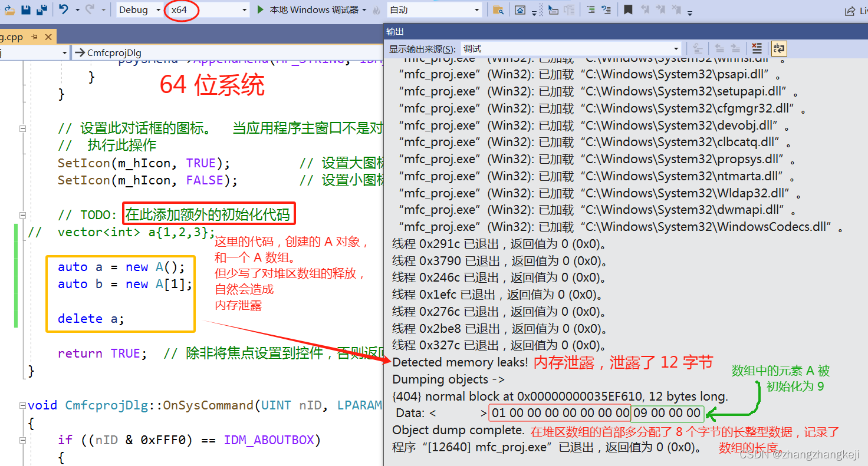Image resolution: width=868 pixels, height=466 pixels.
Task: Toggle word wrap in Output window
Action: click(779, 49)
